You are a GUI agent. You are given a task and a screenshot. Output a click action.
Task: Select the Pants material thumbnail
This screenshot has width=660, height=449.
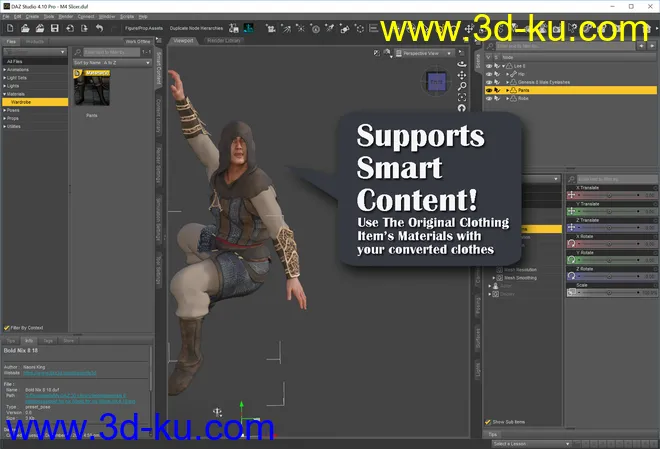pyautogui.click(x=92, y=89)
